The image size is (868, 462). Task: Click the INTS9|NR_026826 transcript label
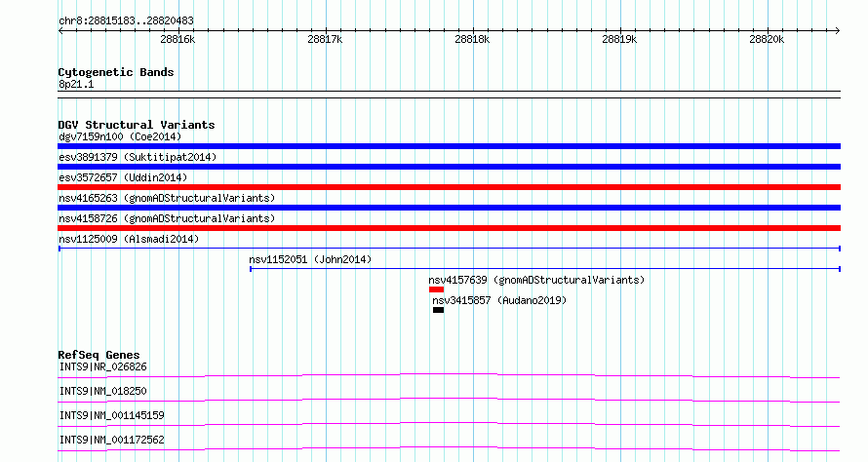coord(103,366)
